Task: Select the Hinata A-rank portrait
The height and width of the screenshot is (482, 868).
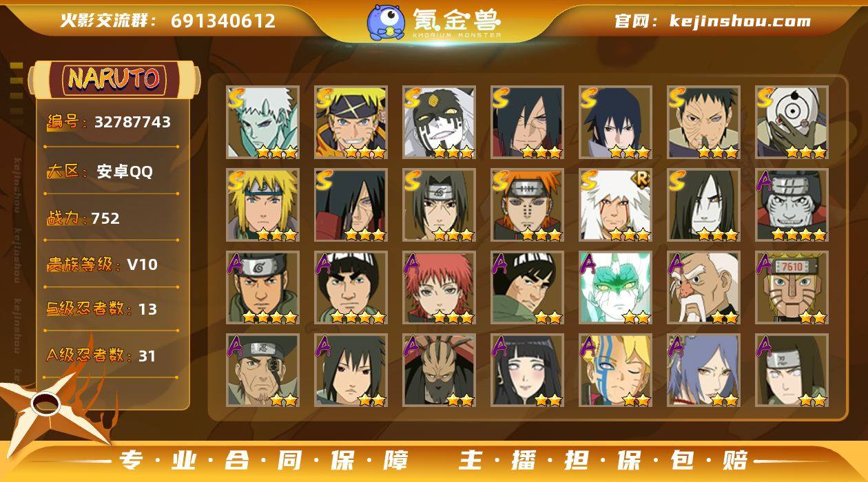Action: (x=527, y=370)
